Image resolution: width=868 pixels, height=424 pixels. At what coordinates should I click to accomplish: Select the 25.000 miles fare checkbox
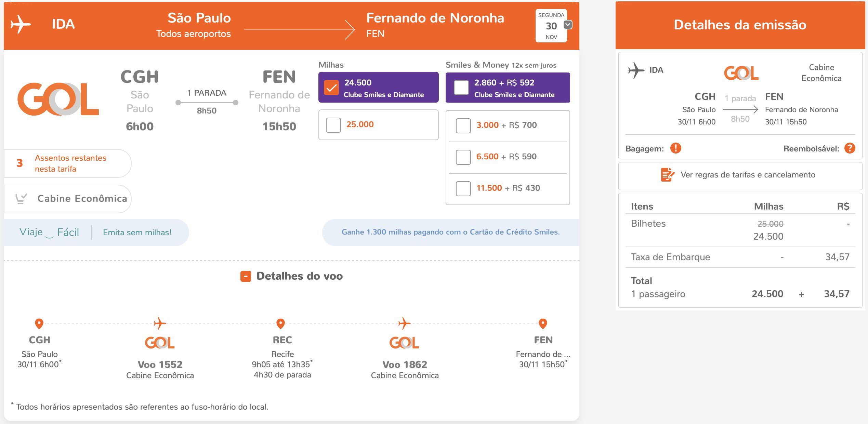pyautogui.click(x=333, y=125)
